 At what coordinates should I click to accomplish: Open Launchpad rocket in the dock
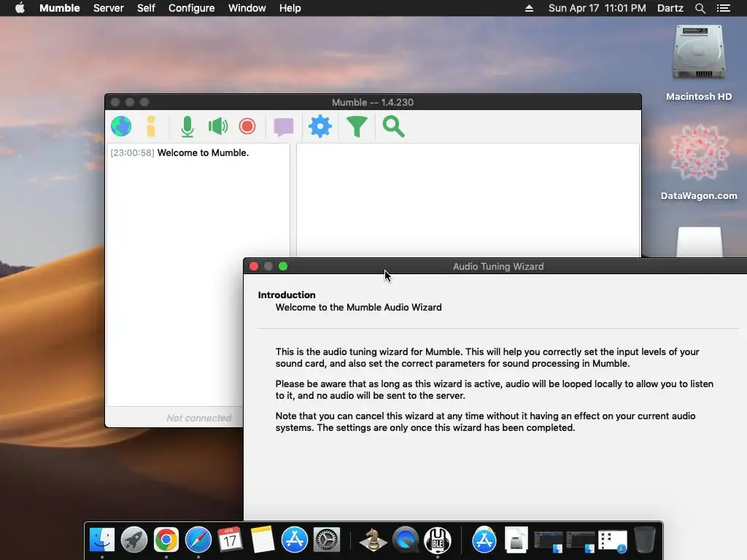coord(134,540)
